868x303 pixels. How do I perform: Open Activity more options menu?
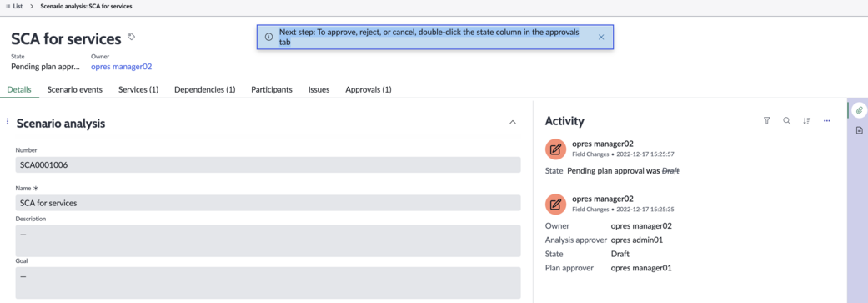pos(827,121)
